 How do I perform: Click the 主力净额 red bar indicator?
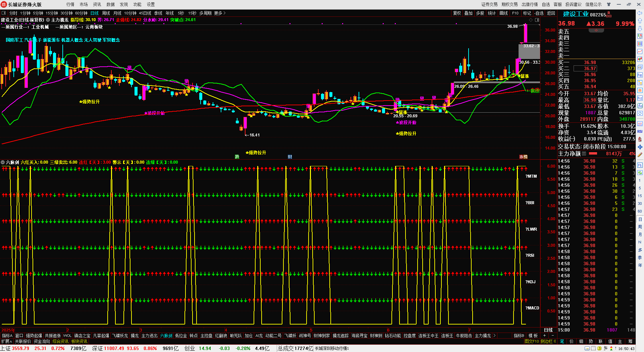593,154
